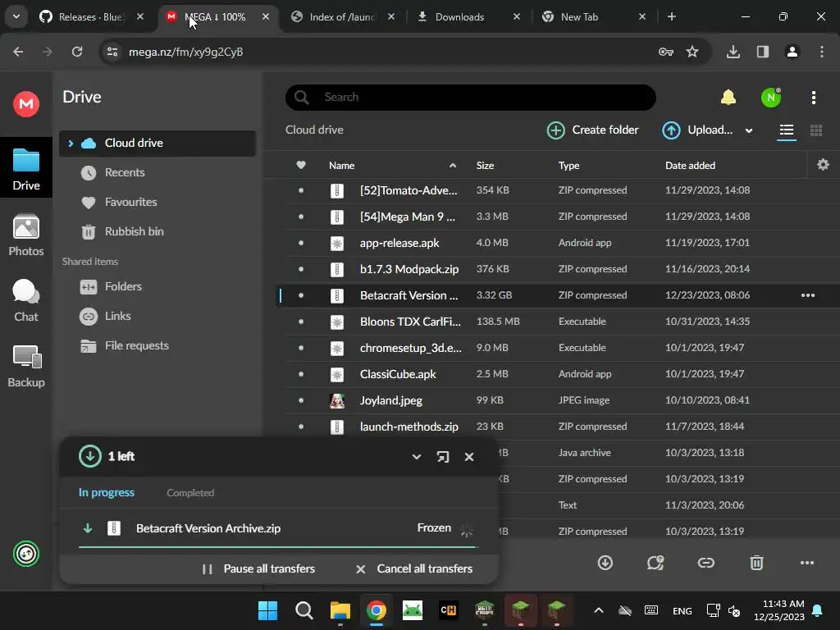
Task: Switch to list view layout
Action: (x=786, y=130)
